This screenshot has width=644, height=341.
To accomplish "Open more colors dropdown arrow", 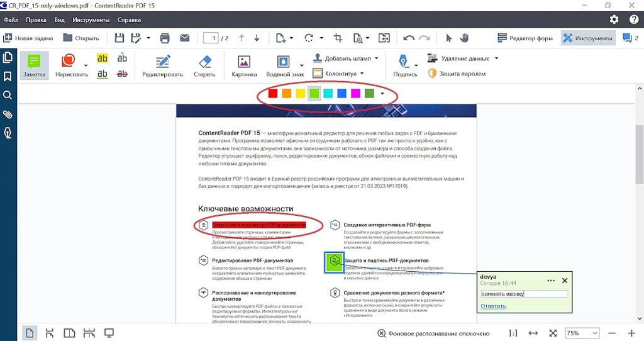I will tap(382, 94).
